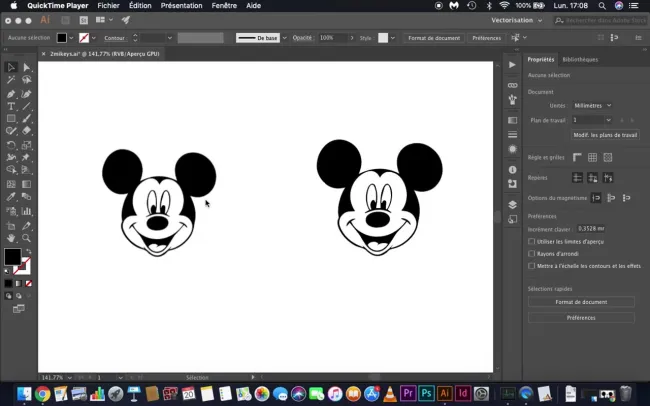Toggle lock guides button in Repères
Image resolution: width=650 pixels, height=406 pixels.
(592, 178)
